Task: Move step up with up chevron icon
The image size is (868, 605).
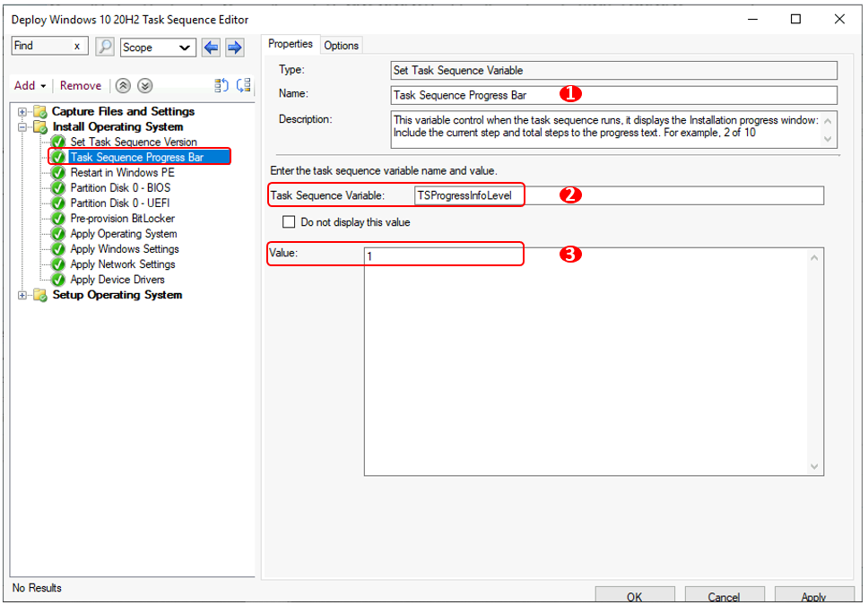Action: pos(123,86)
